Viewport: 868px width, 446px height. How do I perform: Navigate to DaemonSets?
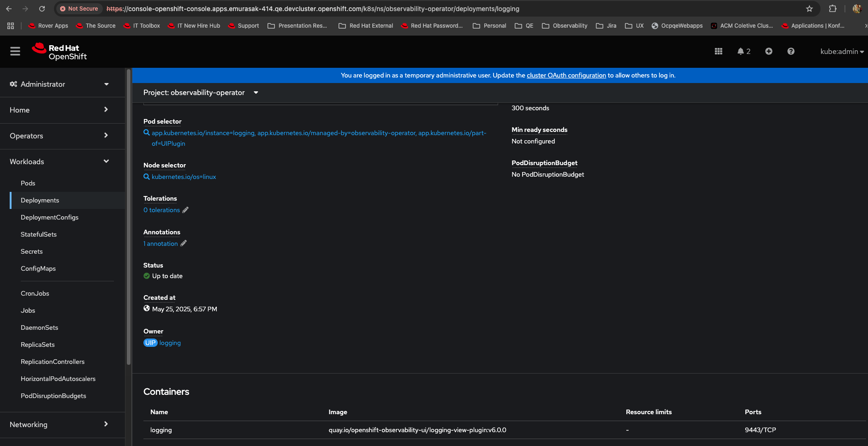[x=40, y=327]
